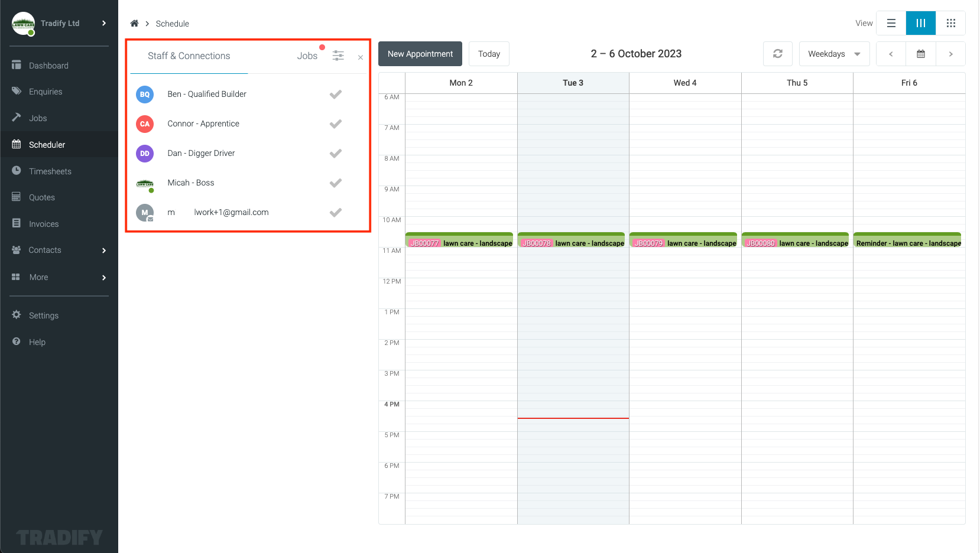The width and height of the screenshot is (980, 553).
Task: Toggle checkmark for Connor - Apprentice
Action: click(335, 124)
